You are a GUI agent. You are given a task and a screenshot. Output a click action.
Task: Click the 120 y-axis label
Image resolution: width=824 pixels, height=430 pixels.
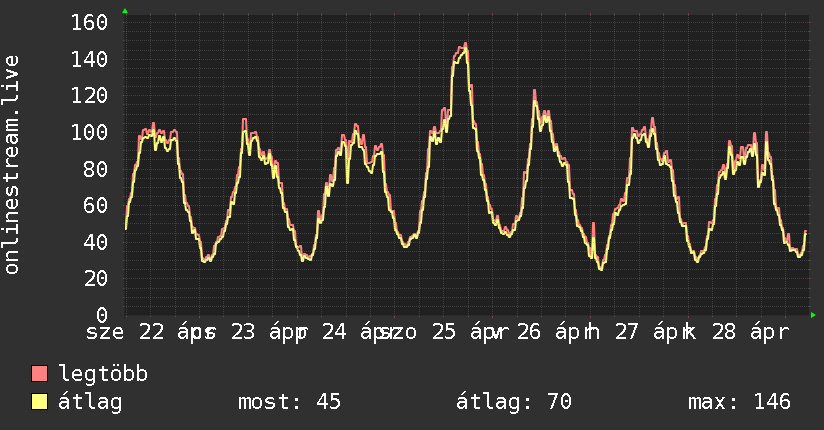click(89, 96)
